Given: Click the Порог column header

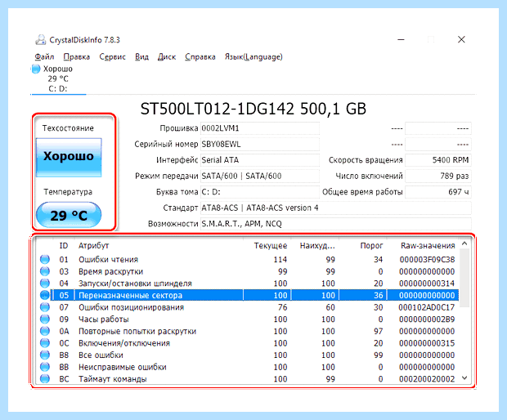Looking at the screenshot, I should pyautogui.click(x=363, y=245).
